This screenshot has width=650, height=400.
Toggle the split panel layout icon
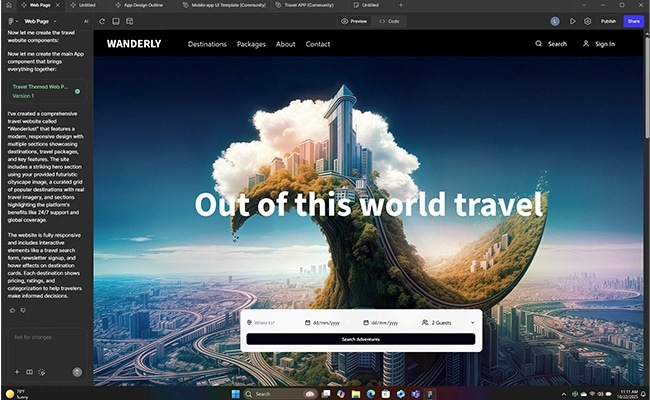click(x=129, y=21)
